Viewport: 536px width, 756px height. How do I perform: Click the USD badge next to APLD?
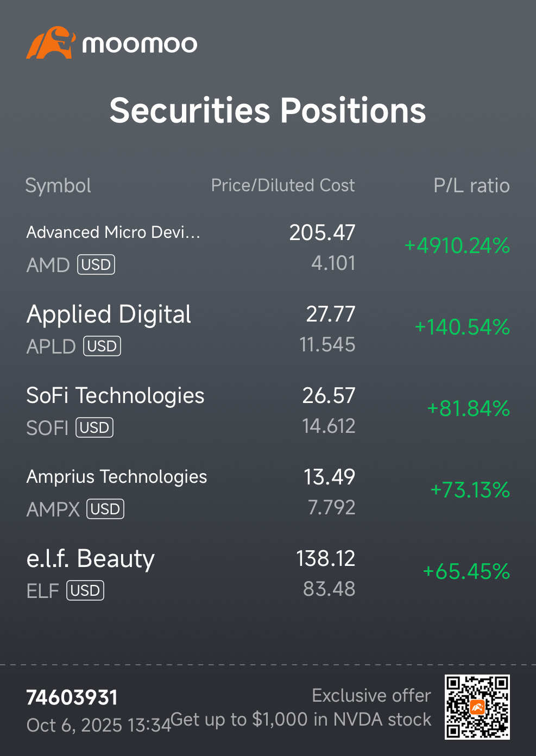(x=102, y=346)
